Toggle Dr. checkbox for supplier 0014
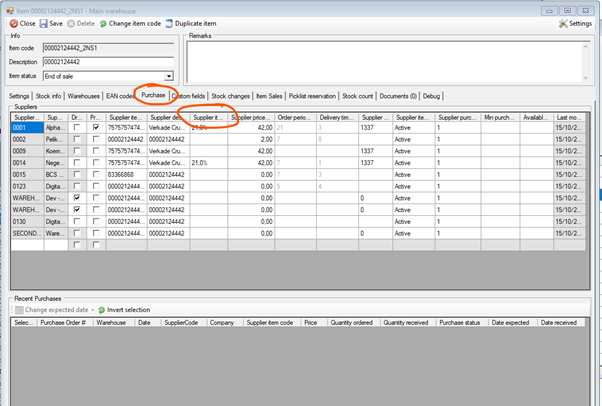602x406 pixels. tap(77, 162)
